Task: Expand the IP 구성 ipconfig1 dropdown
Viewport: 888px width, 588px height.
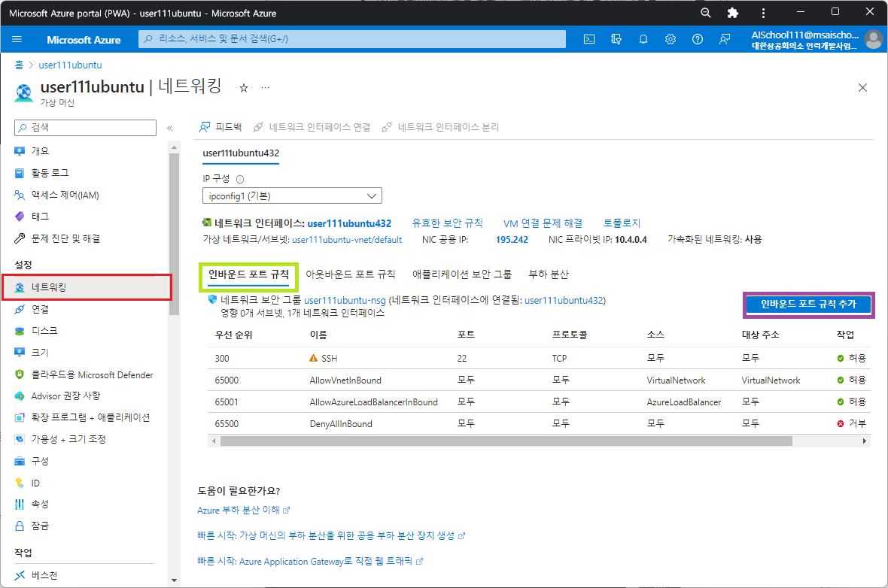Action: click(x=292, y=195)
